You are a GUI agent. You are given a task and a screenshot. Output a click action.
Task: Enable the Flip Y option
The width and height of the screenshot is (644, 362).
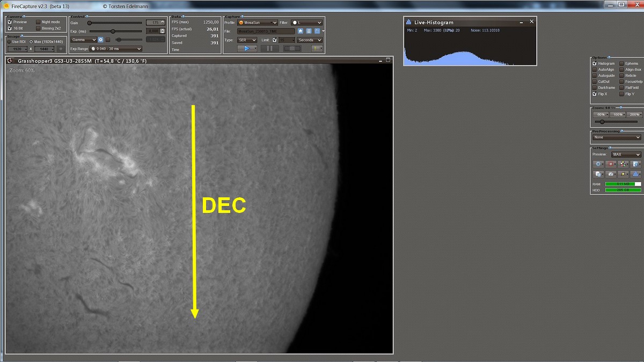tap(621, 94)
